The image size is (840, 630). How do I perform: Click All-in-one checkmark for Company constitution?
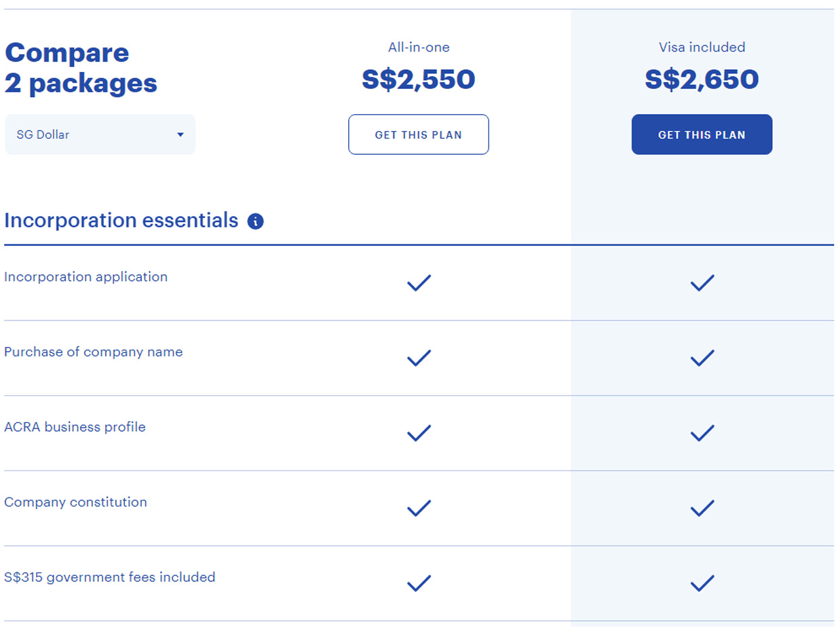419,508
